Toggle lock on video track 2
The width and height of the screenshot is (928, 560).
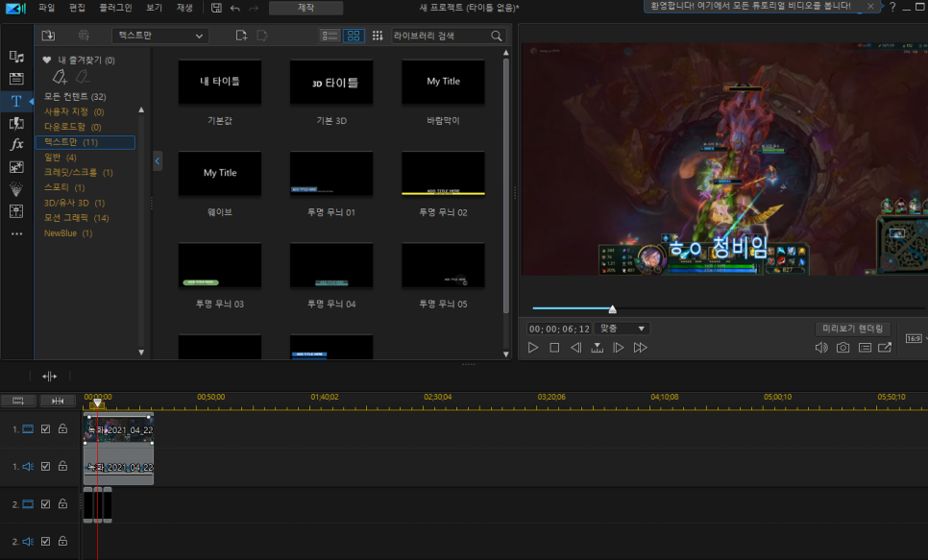(x=62, y=503)
